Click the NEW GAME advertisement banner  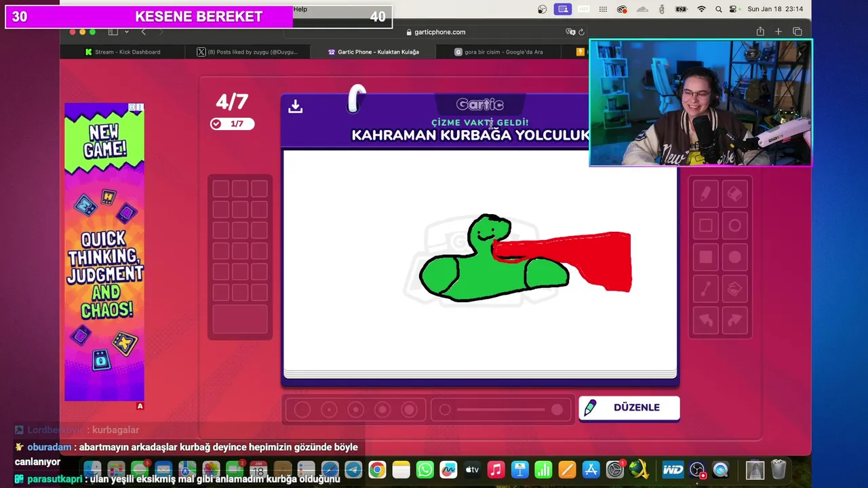coord(104,252)
